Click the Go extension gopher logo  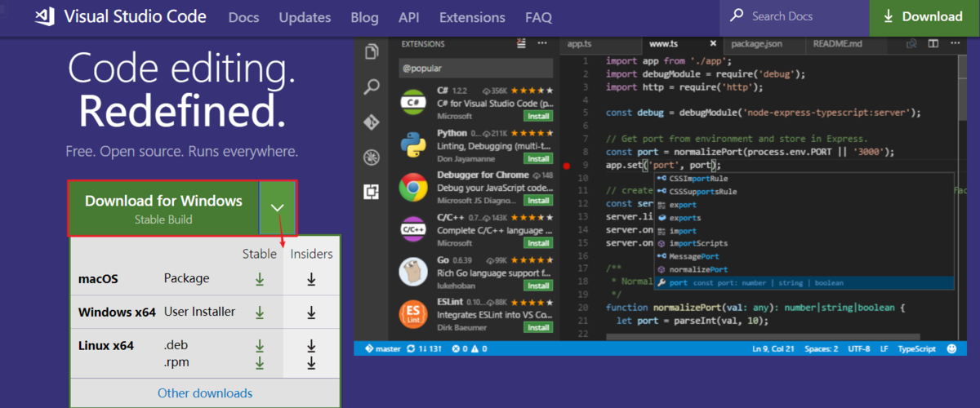(x=414, y=273)
